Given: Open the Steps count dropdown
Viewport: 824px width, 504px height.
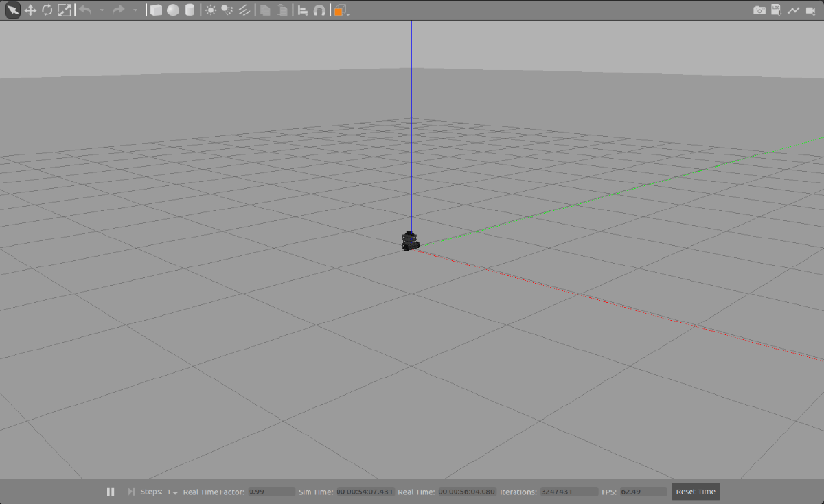Looking at the screenshot, I should click(172, 492).
